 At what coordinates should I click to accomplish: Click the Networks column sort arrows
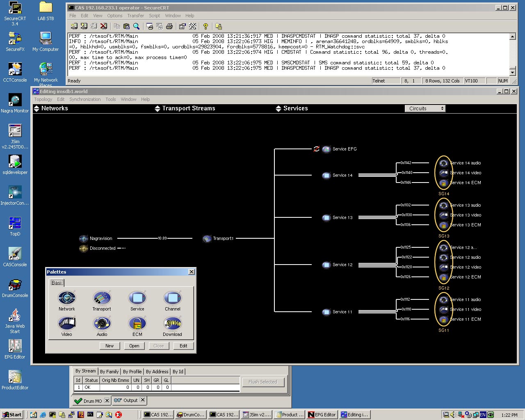click(x=37, y=108)
